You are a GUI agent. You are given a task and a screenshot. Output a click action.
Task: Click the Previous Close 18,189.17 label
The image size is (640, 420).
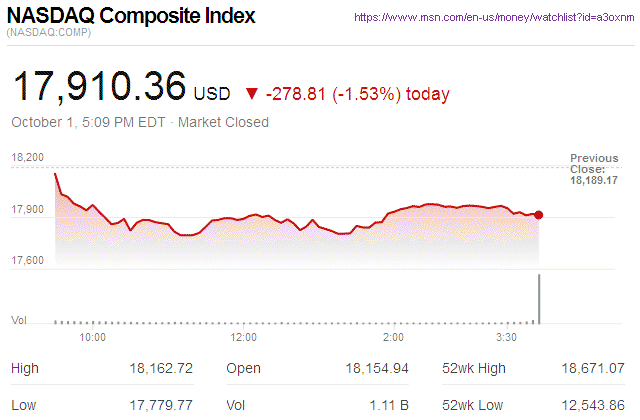tap(594, 170)
